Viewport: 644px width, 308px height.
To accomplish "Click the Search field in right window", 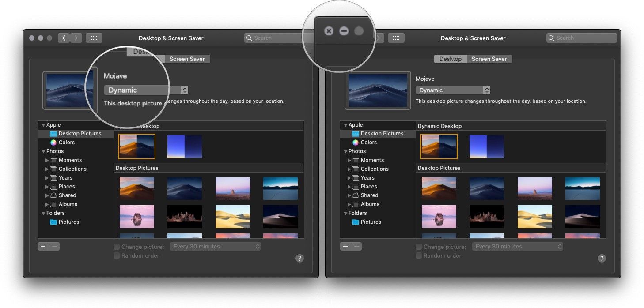I will pyautogui.click(x=581, y=38).
